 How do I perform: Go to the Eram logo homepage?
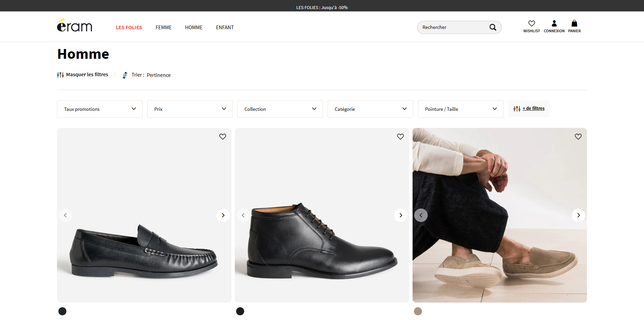(74, 25)
